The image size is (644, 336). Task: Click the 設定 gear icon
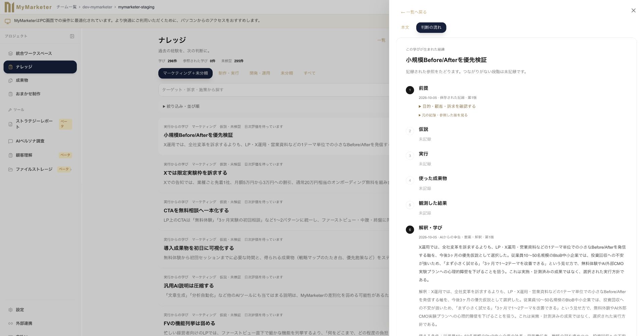click(x=10, y=310)
